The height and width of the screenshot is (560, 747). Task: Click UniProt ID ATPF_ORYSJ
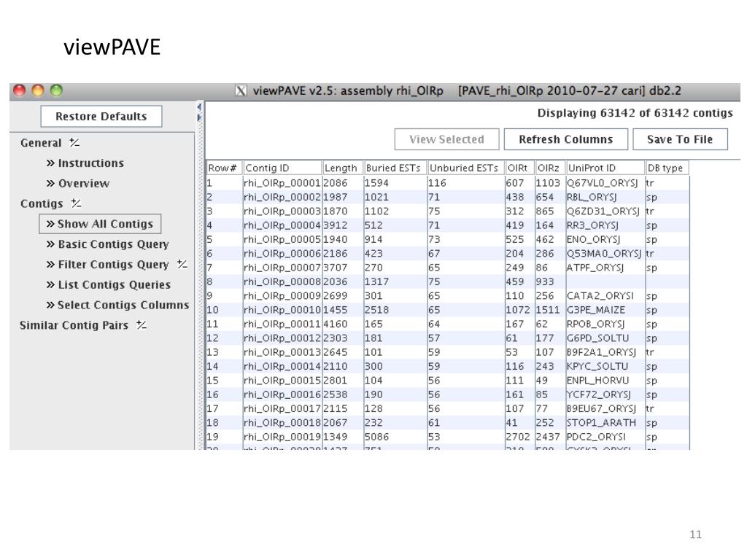[x=595, y=268]
